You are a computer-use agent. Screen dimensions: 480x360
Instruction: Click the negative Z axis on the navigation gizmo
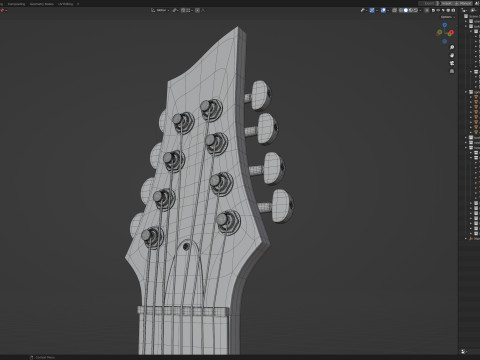(x=445, y=41)
